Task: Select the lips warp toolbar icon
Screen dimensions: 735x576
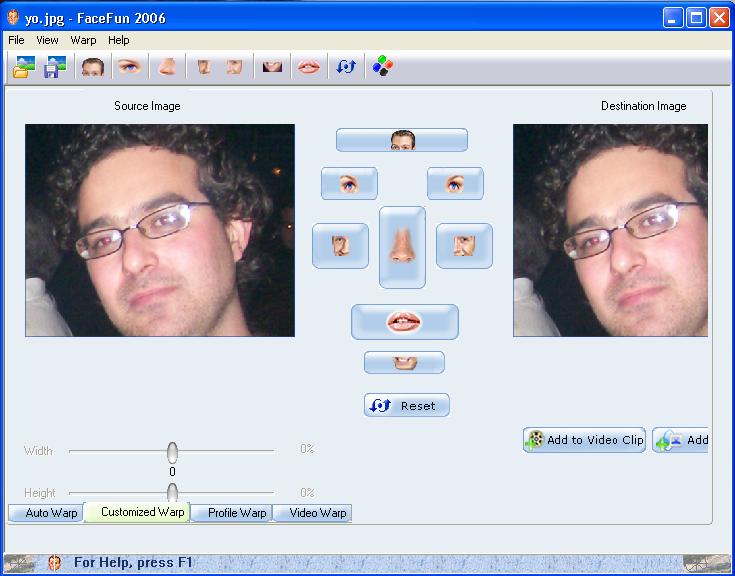Action: coord(309,67)
